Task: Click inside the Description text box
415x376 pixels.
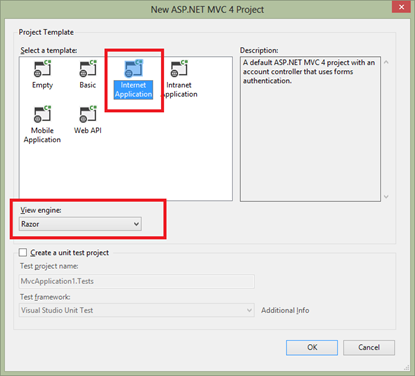Action: tap(310, 129)
